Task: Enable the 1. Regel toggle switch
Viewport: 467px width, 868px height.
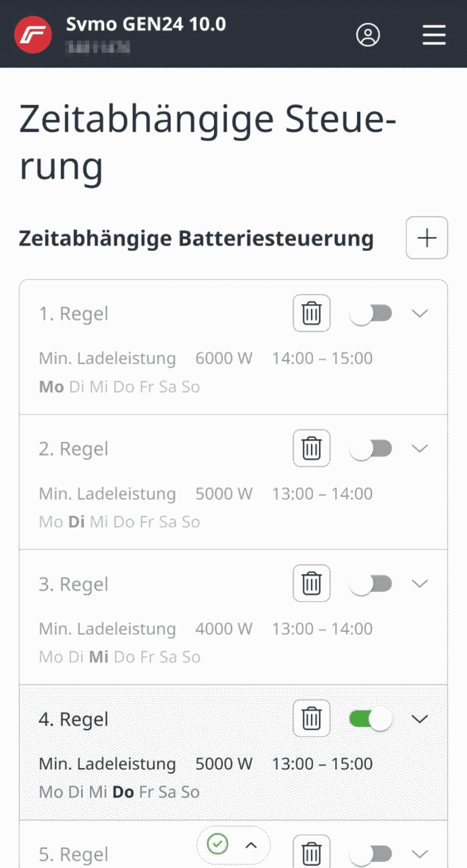Action: pos(371,314)
